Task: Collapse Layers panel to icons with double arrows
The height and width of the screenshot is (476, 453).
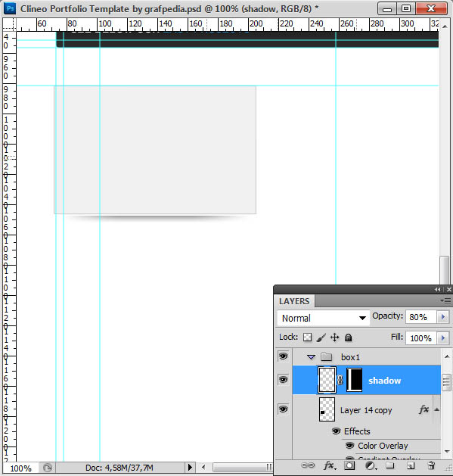Action: tap(438, 290)
